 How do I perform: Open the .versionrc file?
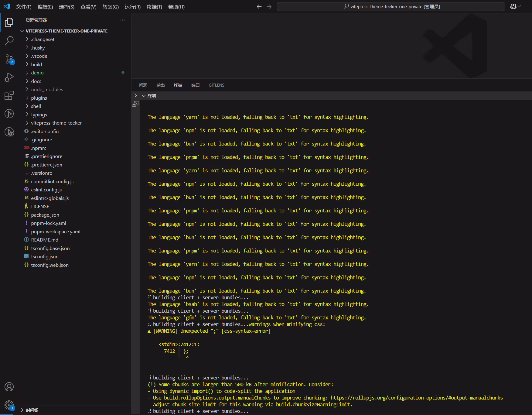click(41, 173)
